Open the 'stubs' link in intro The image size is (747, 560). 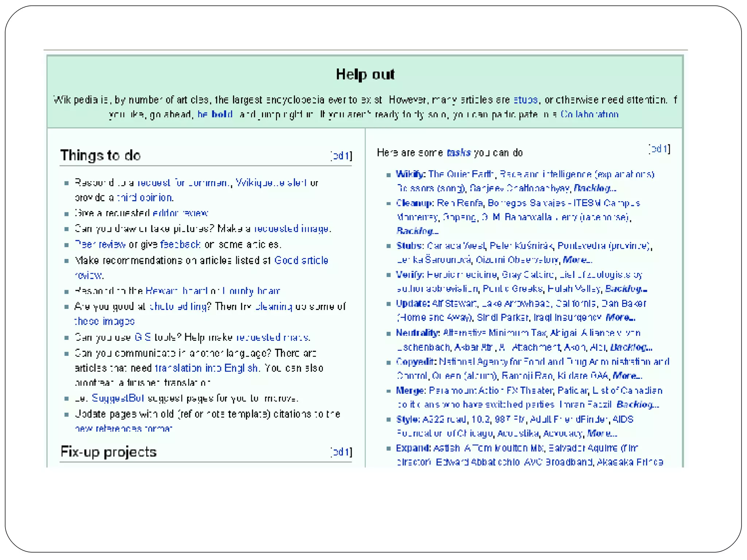pos(525,100)
